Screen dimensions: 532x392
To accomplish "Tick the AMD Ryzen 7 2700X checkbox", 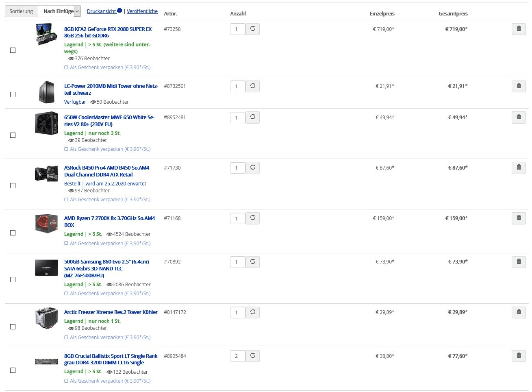I will (13, 233).
